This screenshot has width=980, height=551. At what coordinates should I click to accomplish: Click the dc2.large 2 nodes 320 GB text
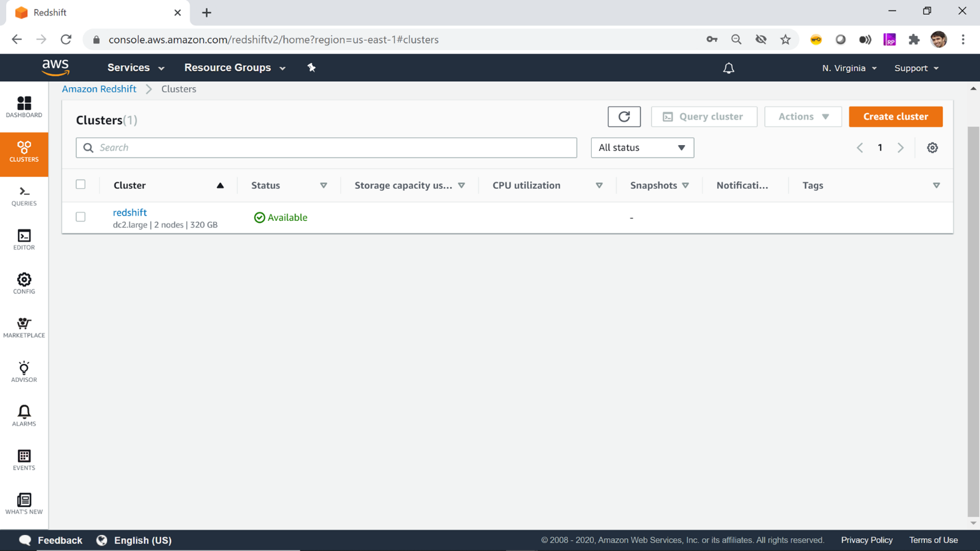click(x=165, y=225)
